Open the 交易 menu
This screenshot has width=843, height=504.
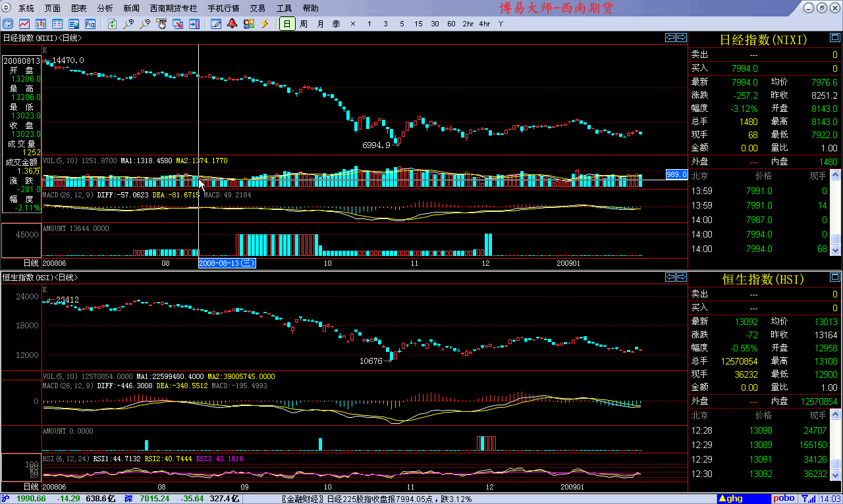(x=258, y=9)
